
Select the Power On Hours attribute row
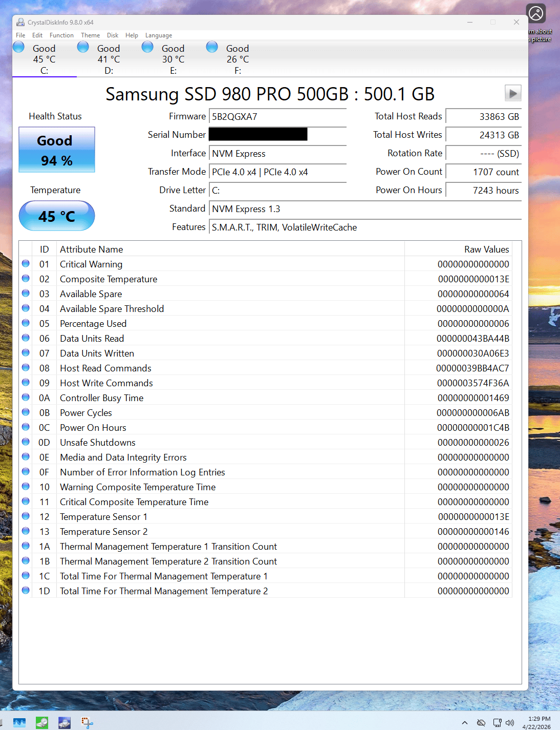tap(265, 427)
